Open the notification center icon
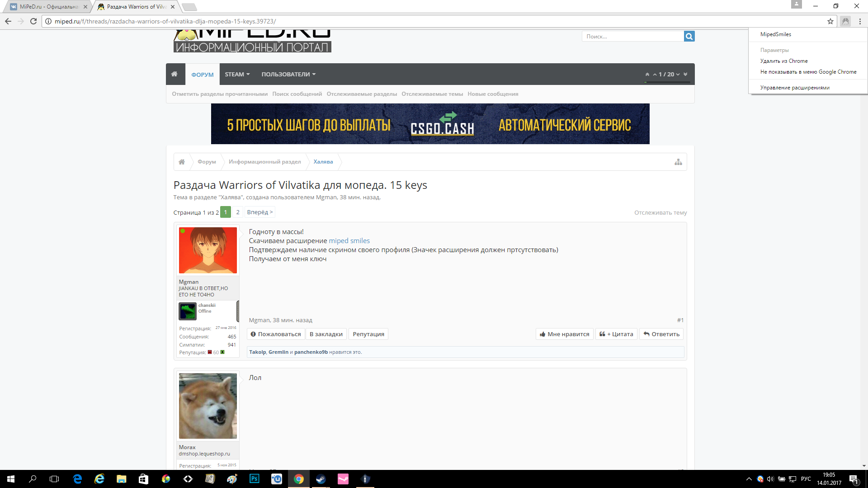Image resolution: width=868 pixels, height=488 pixels. pyautogui.click(x=854, y=479)
